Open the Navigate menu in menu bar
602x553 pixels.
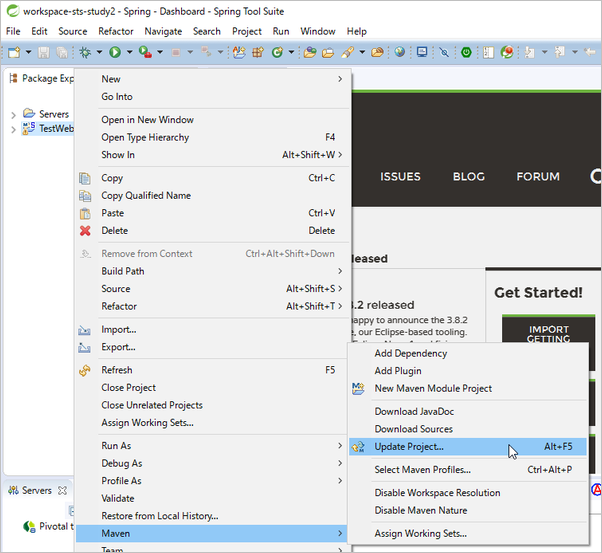point(163,31)
